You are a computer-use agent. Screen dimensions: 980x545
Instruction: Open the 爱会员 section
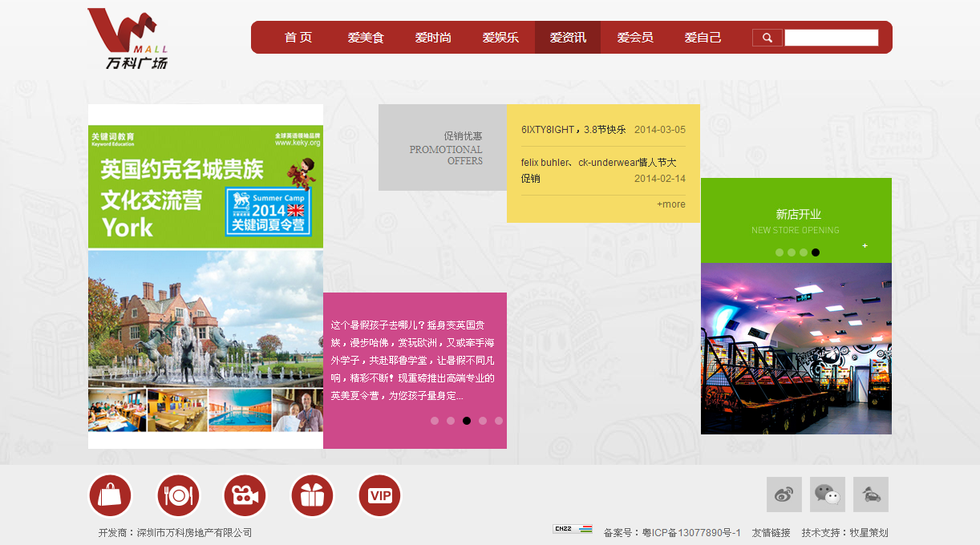pyautogui.click(x=634, y=37)
